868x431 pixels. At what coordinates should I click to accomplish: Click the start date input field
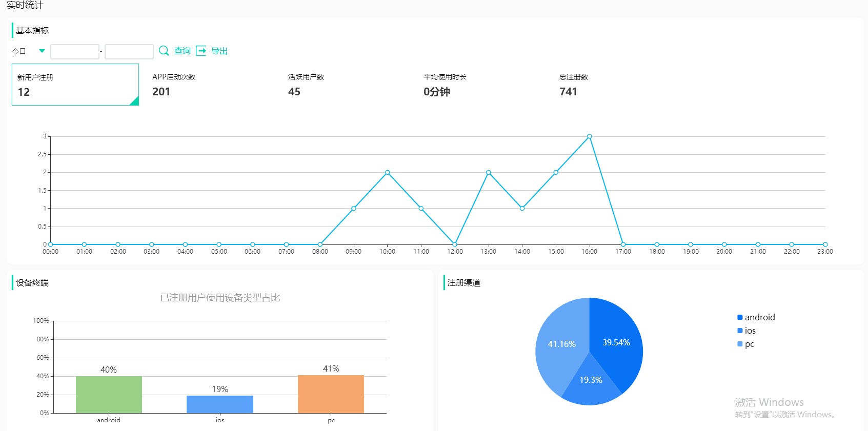click(75, 51)
